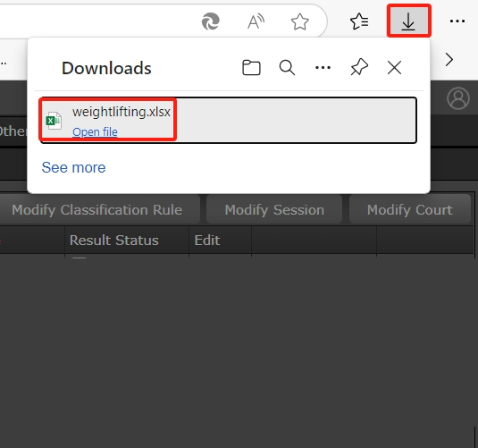Open the Downloads folder icon
The image size is (478, 448).
click(x=251, y=67)
